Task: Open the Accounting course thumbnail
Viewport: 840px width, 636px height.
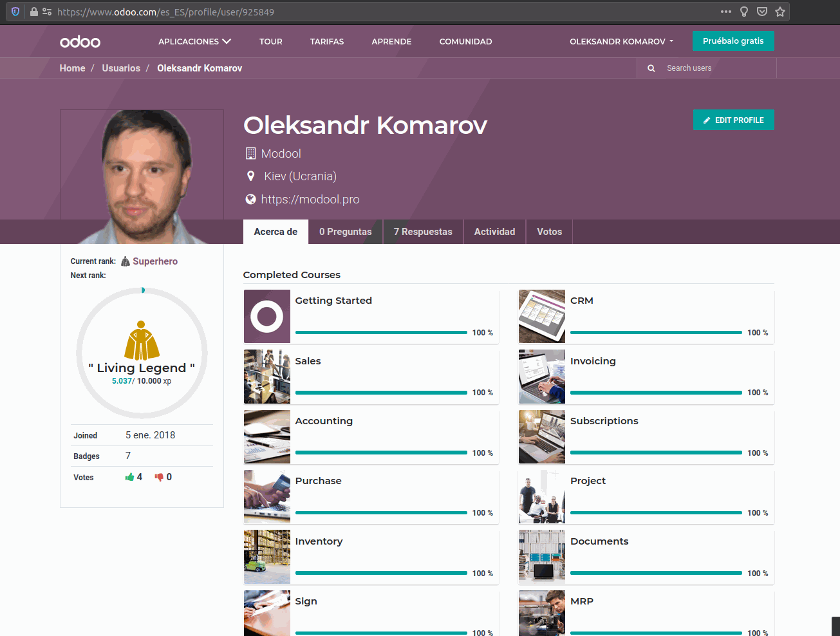Action: pyautogui.click(x=267, y=436)
